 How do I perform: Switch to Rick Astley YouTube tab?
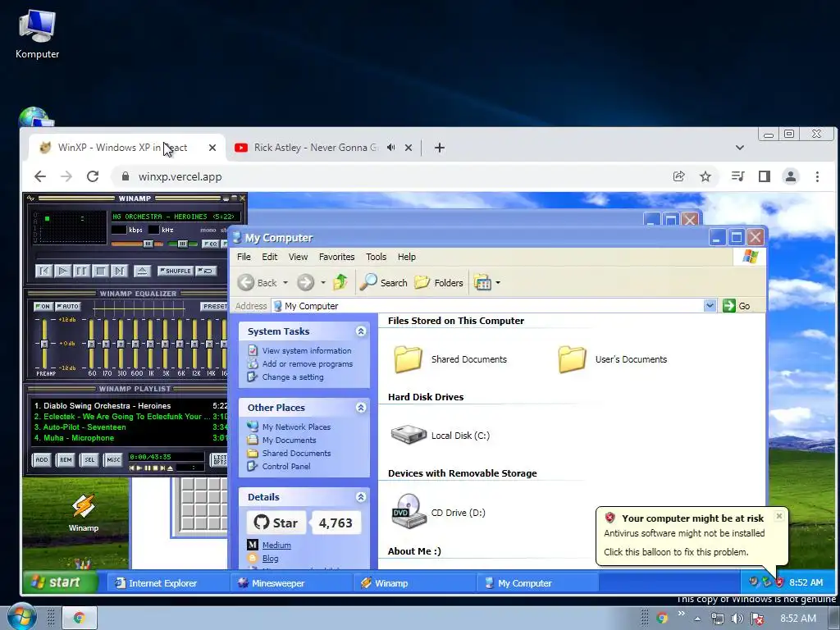pos(316,148)
